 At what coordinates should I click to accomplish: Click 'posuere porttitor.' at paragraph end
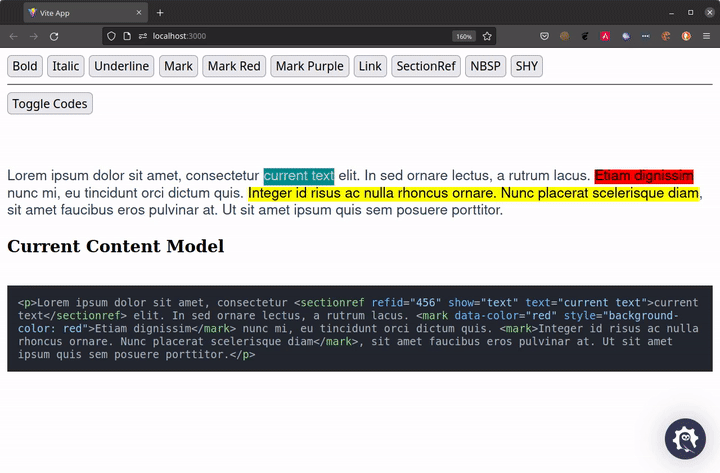pos(450,210)
